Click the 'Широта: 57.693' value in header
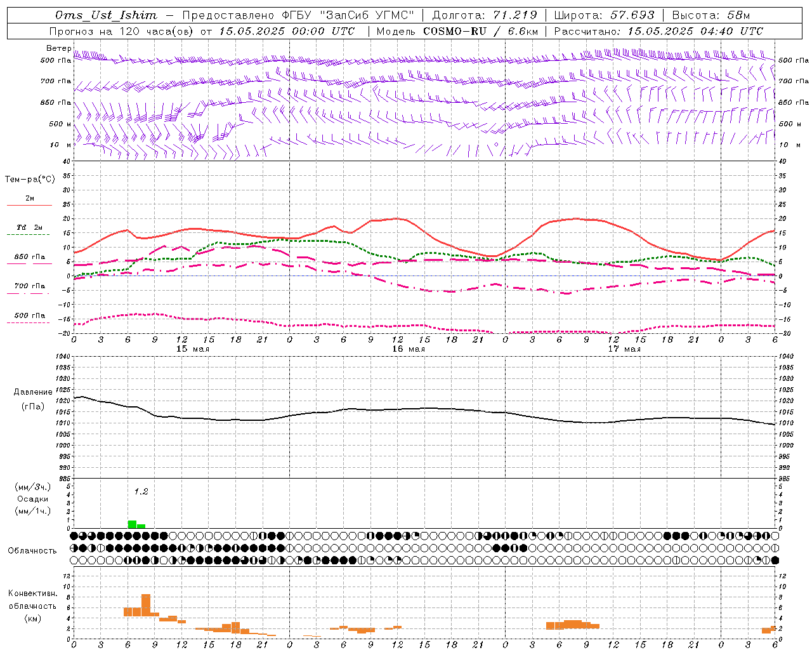Screen dimensions: 812x650 (x=604, y=15)
